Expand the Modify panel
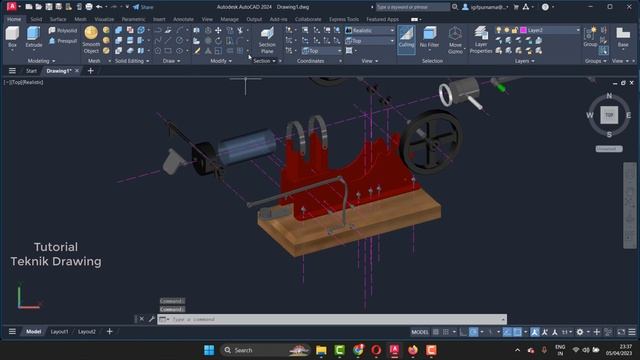Image resolution: width=640 pixels, height=360 pixels. pos(221,61)
